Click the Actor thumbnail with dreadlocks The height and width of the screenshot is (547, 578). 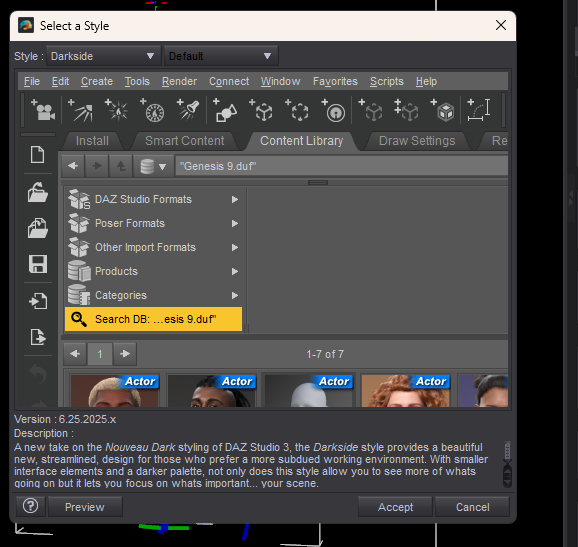point(212,391)
